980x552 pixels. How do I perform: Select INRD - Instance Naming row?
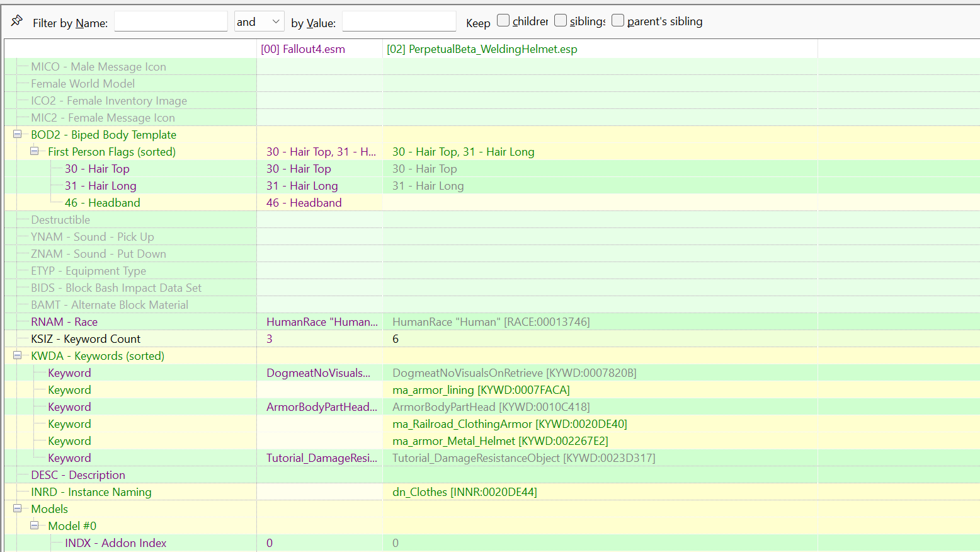pyautogui.click(x=91, y=492)
